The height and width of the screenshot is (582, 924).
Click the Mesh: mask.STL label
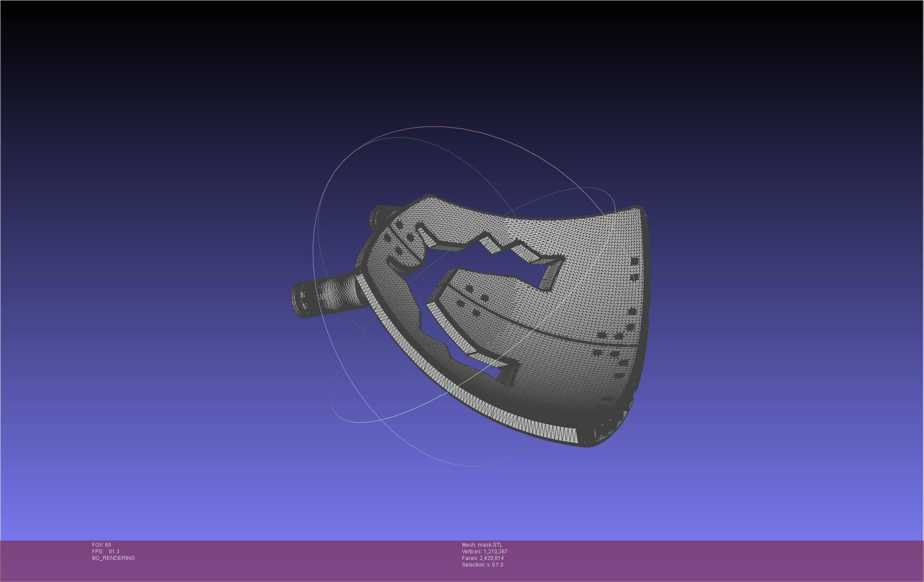(x=482, y=545)
